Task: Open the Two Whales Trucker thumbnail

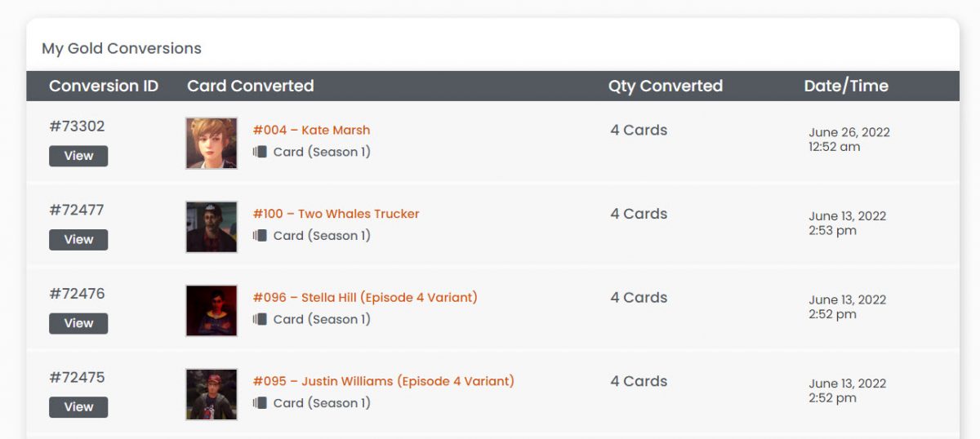Action: click(212, 227)
